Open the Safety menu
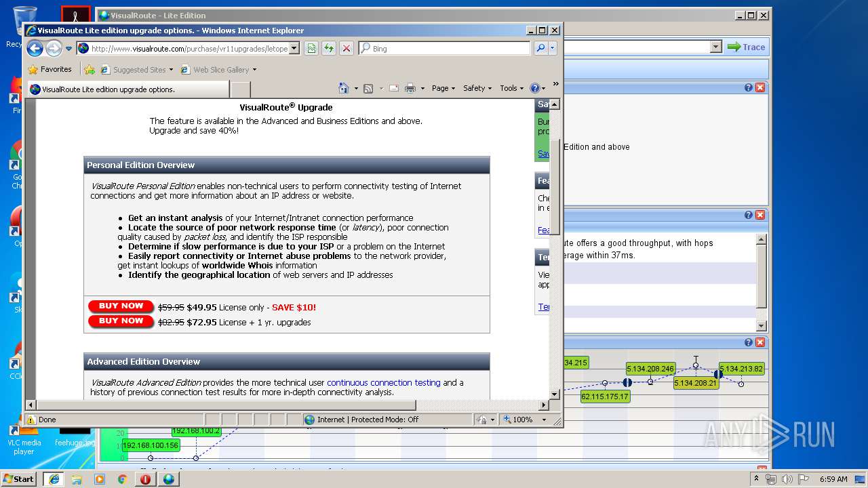The height and width of the screenshot is (488, 868). point(478,88)
